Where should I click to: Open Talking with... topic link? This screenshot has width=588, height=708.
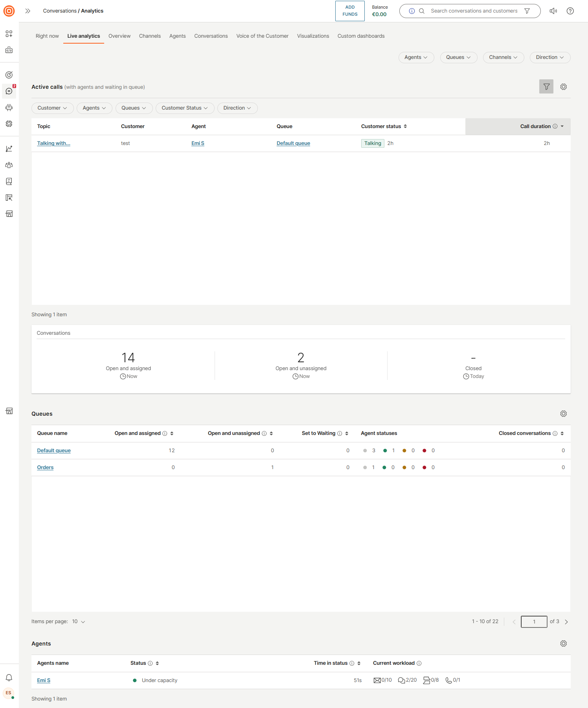coord(53,143)
